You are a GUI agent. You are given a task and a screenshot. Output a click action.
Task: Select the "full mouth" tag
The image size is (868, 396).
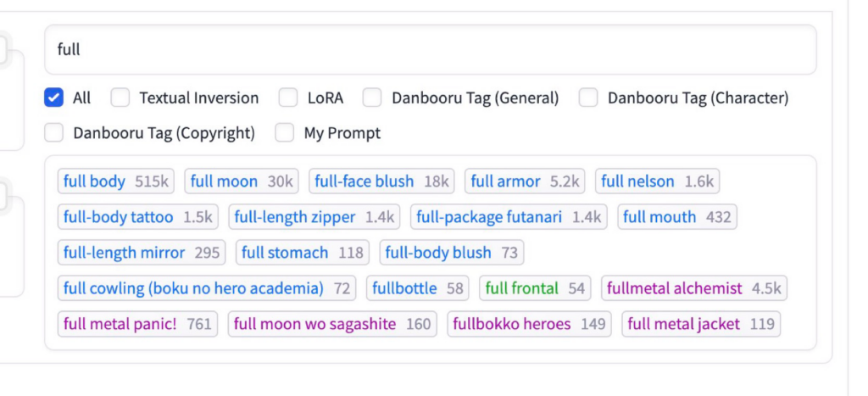point(676,217)
